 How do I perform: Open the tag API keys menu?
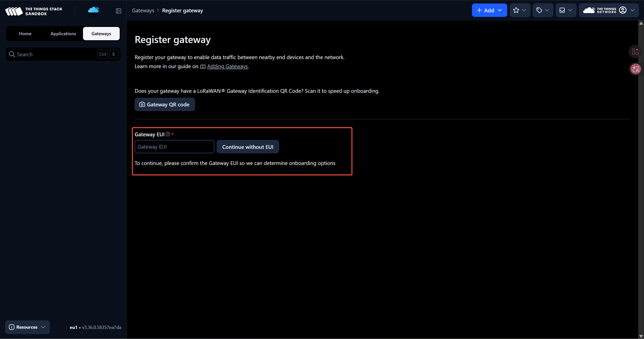543,10
